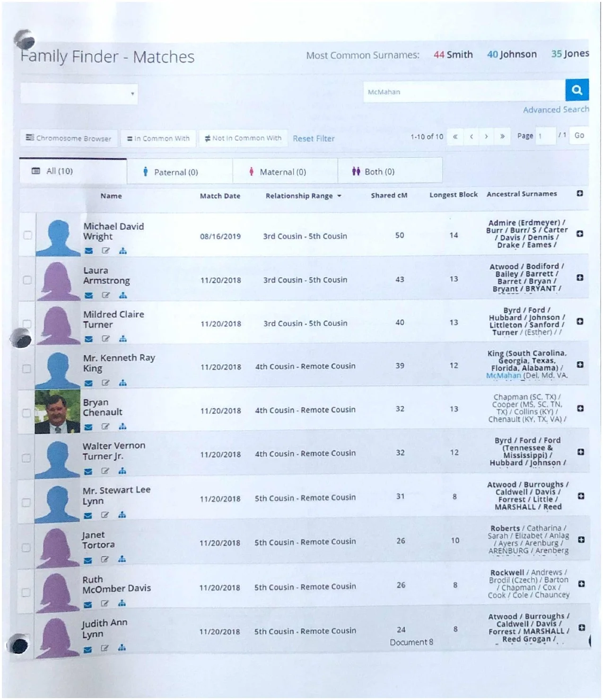
Task: Open the Chromosome Browser
Action: coord(69,138)
